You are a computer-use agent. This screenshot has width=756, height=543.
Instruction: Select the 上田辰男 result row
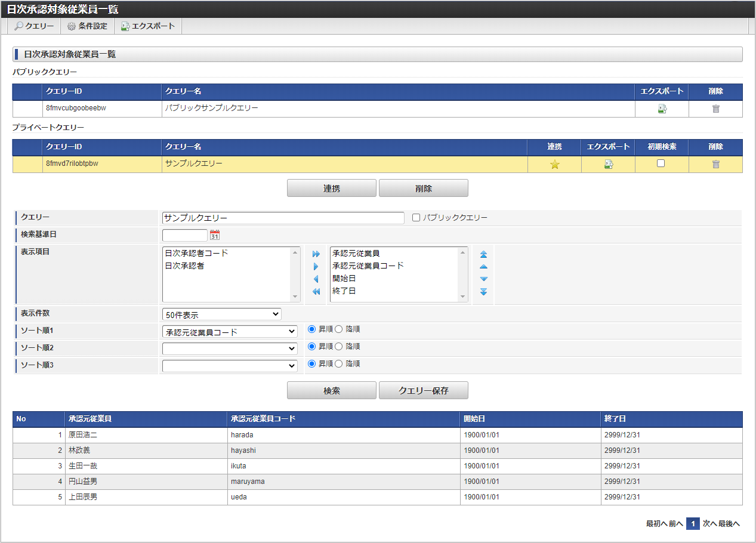click(378, 497)
